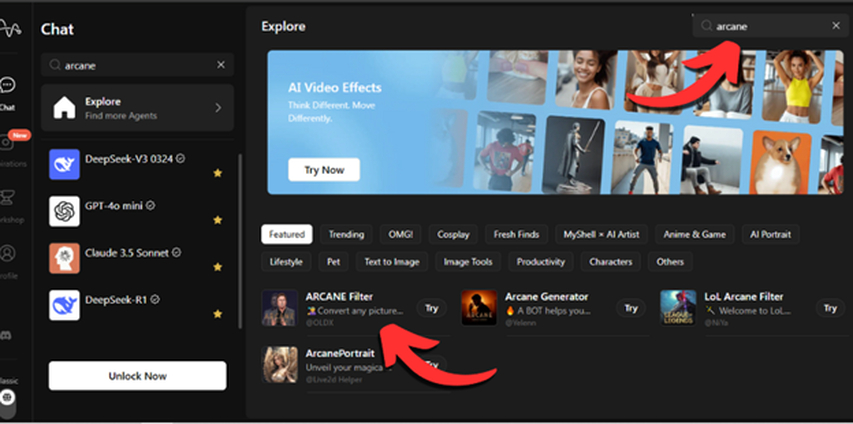Click the chat list scrollbar
Viewport: 853px width, 424px height.
240,241
